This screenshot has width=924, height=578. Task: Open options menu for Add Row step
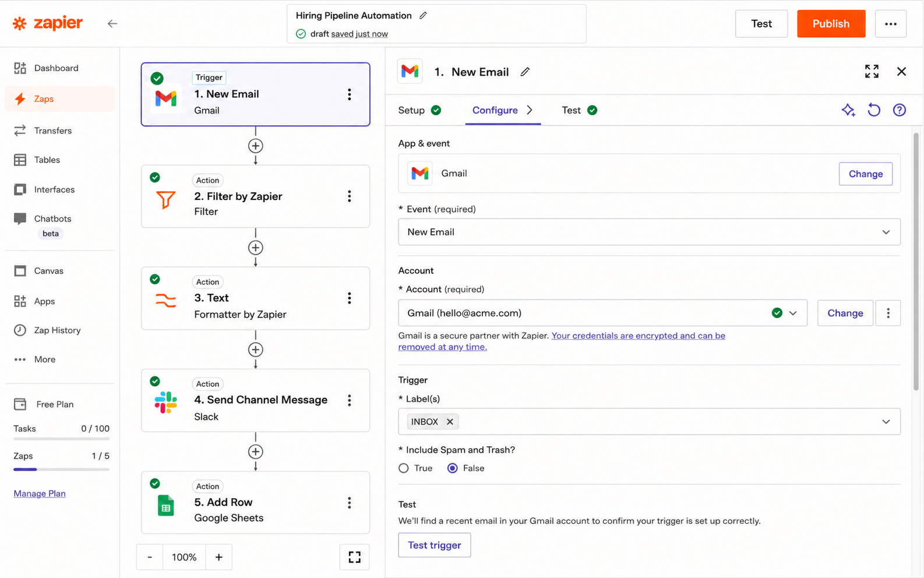349,503
